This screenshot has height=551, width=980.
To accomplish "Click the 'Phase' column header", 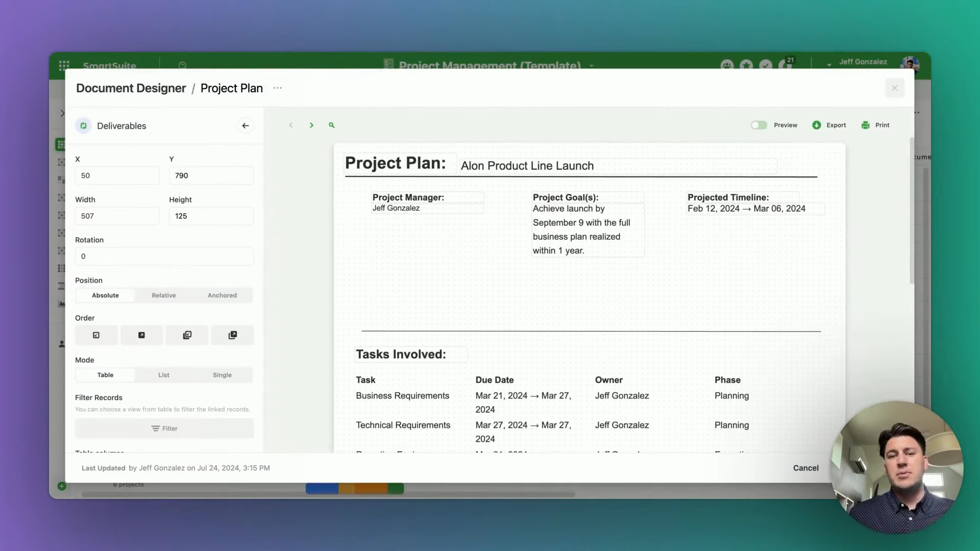I will [727, 380].
